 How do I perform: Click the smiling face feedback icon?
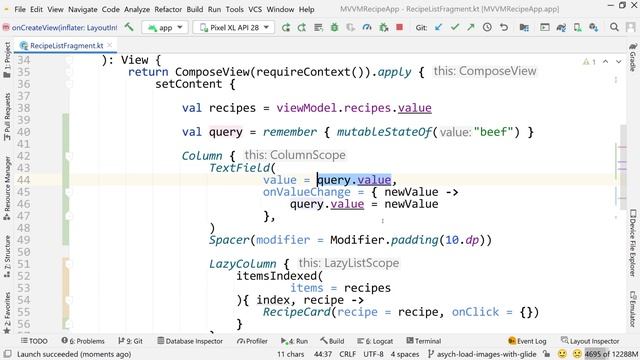tap(562, 353)
